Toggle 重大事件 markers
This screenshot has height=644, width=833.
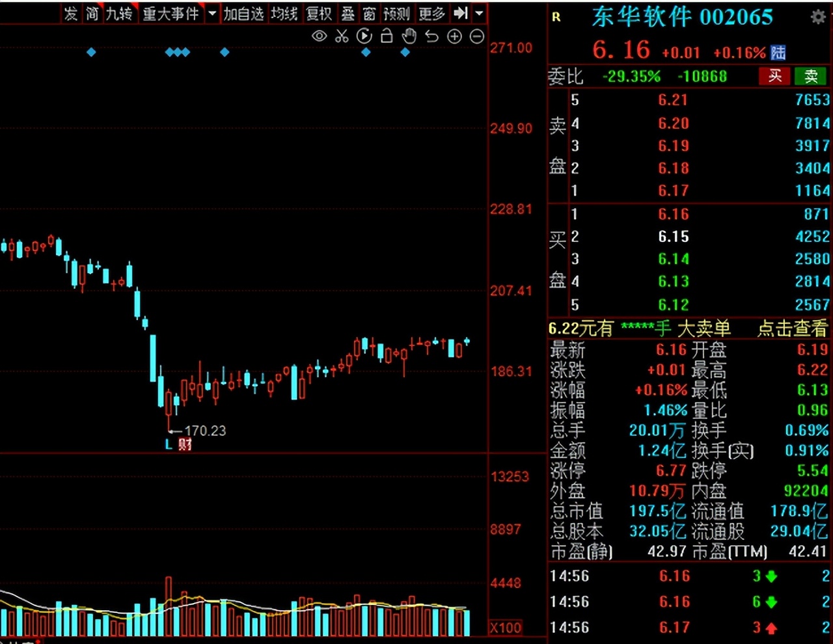click(171, 13)
